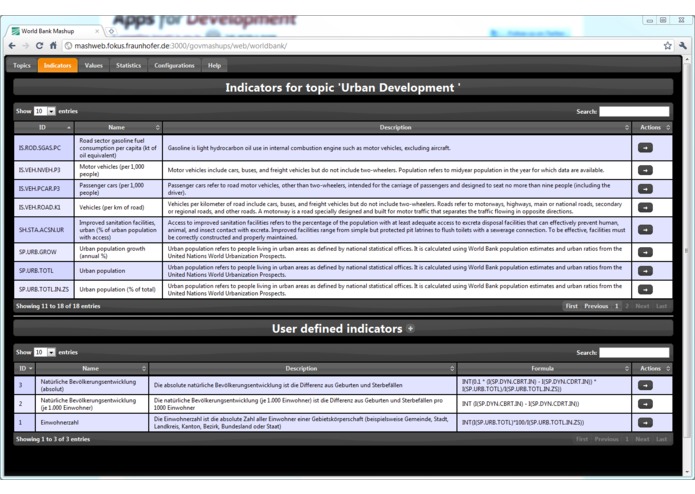Click 'Passenger cars (per 1,000 people)' cell

(x=118, y=189)
